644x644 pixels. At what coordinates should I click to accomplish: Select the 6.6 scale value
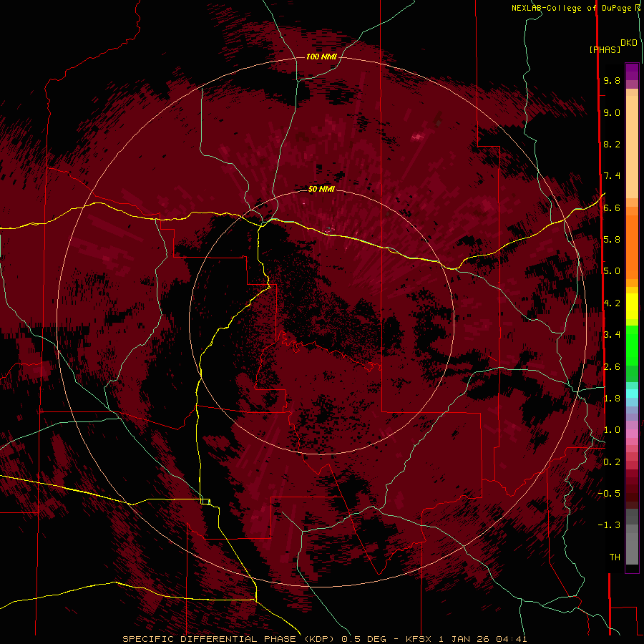click(x=612, y=208)
